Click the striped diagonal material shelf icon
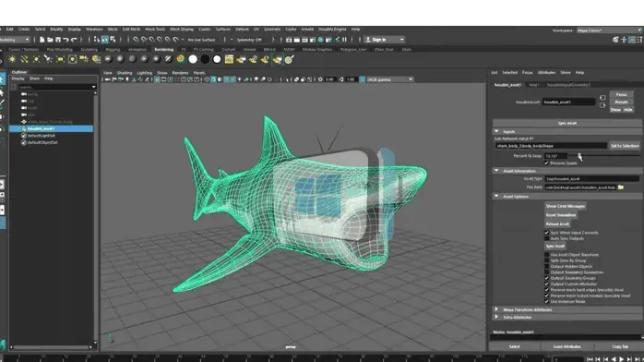 169,59
